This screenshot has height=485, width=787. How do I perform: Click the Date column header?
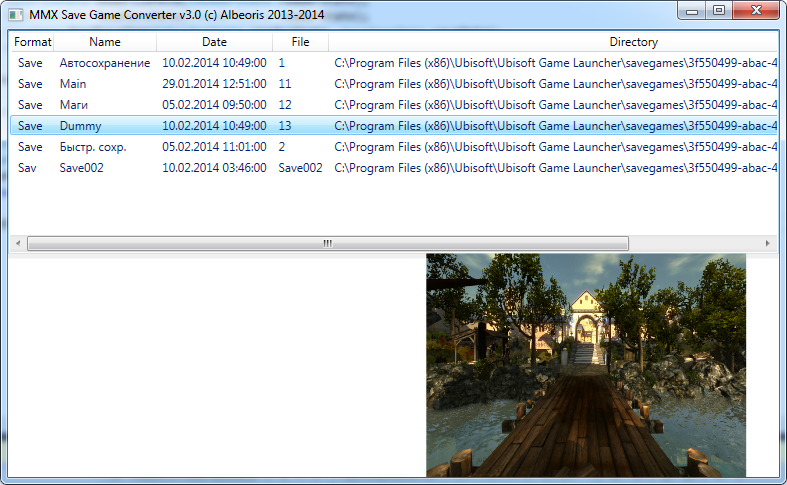(x=214, y=42)
